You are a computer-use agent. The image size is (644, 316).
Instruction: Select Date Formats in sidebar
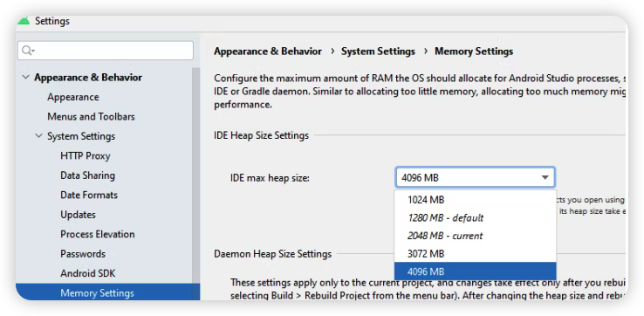click(89, 195)
